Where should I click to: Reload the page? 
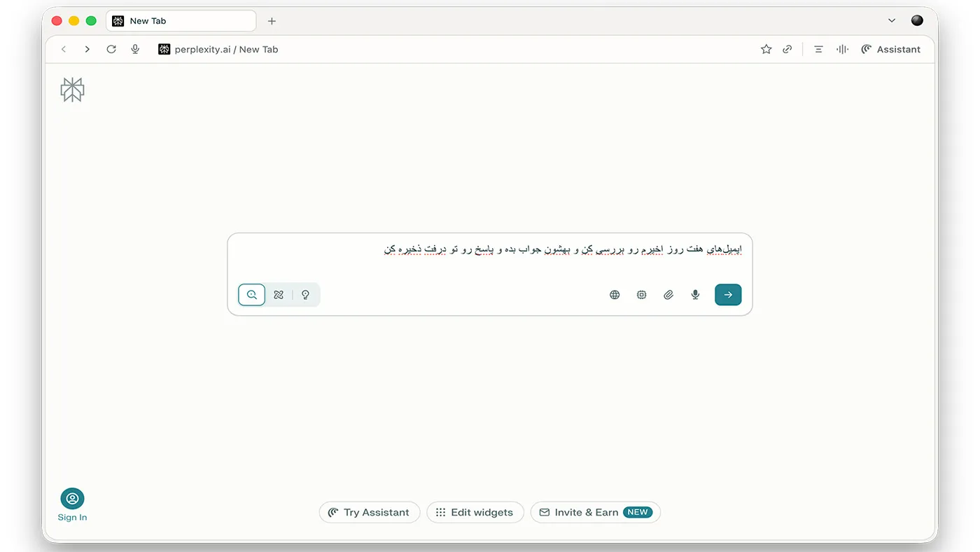pos(111,49)
